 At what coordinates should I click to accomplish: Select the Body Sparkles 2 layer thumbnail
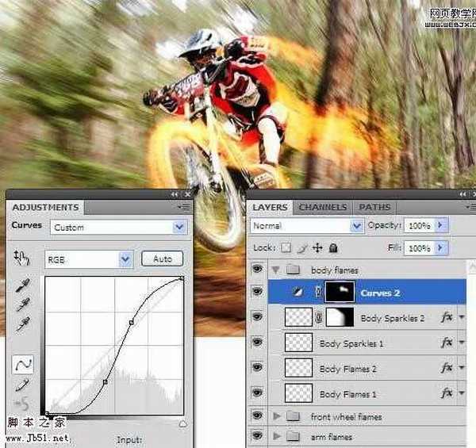click(299, 317)
